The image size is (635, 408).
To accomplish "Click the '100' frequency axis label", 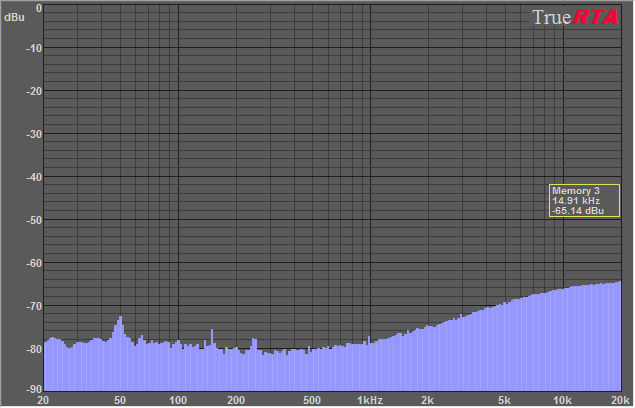I will 178,401.
